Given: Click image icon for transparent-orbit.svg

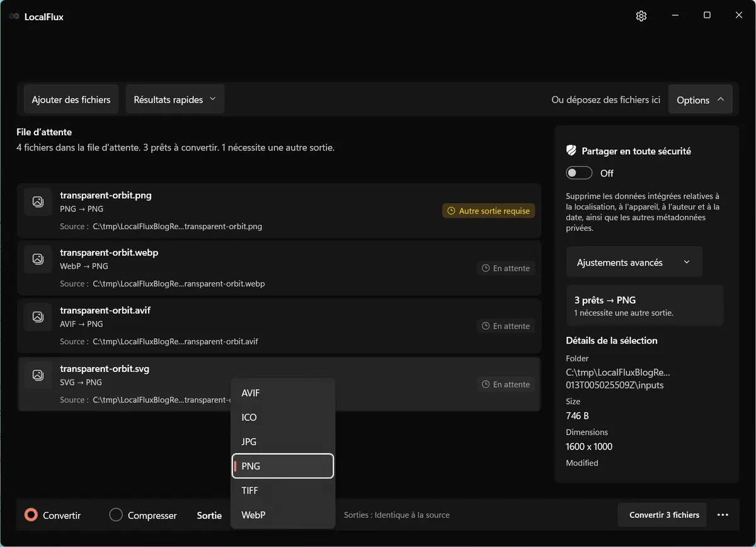Looking at the screenshot, I should [x=38, y=375].
